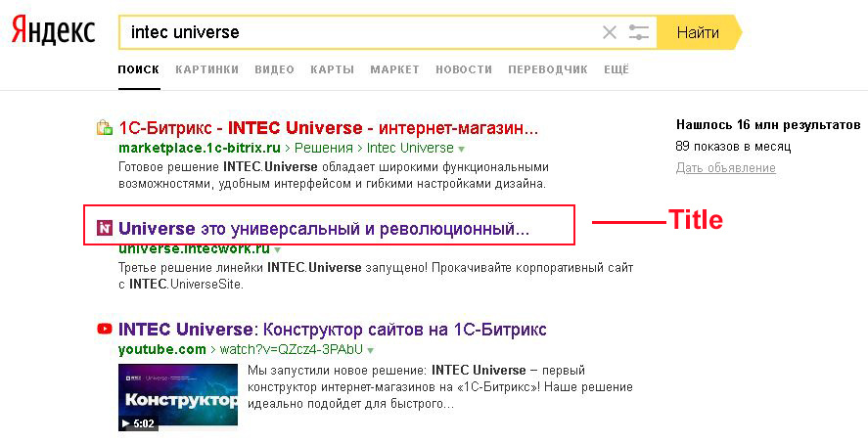868x444 pixels.
Task: Click the 1C-Bitrix marketplace shopping bag favicon
Action: point(104,128)
